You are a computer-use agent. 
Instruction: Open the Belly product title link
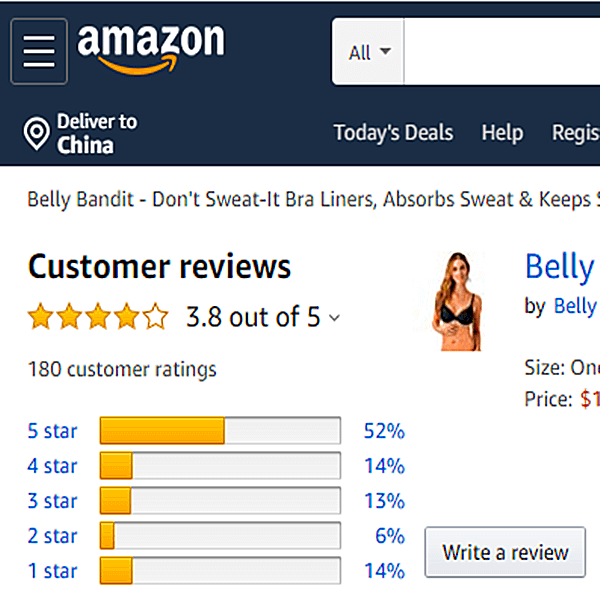[x=559, y=267]
